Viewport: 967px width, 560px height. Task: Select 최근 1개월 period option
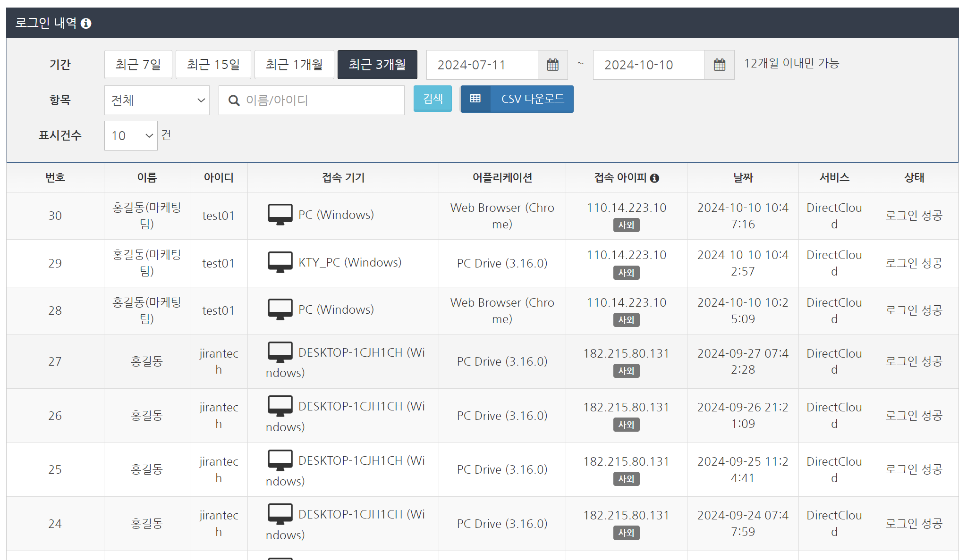pyautogui.click(x=294, y=65)
